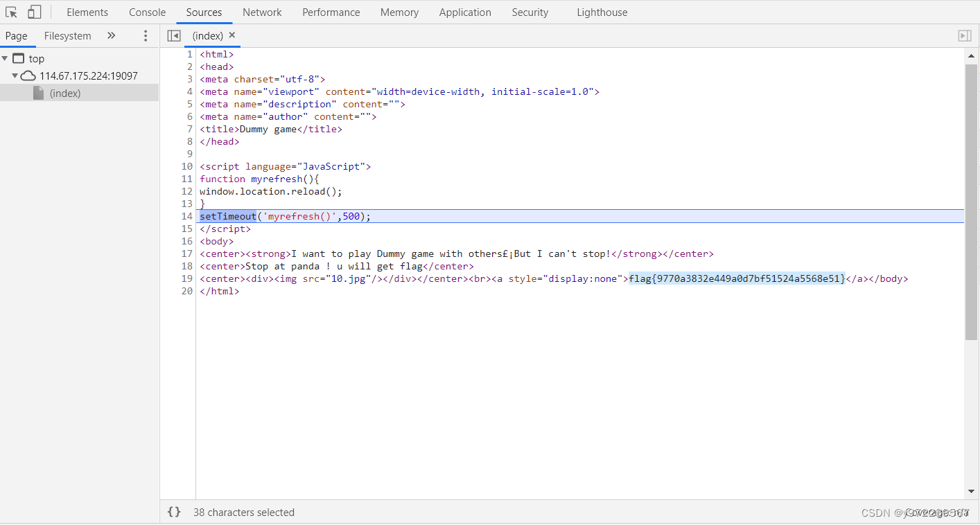Open the Security tab
The image size is (980, 525).
tap(530, 12)
